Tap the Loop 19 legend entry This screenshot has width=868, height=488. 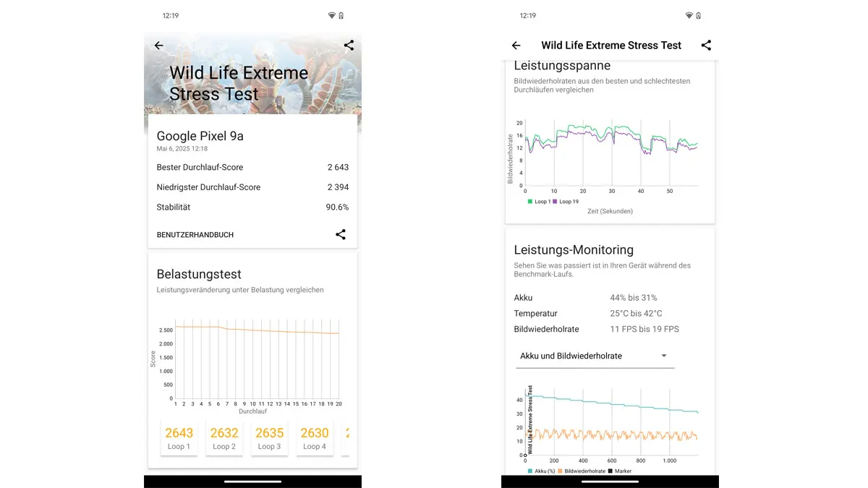[x=566, y=202]
